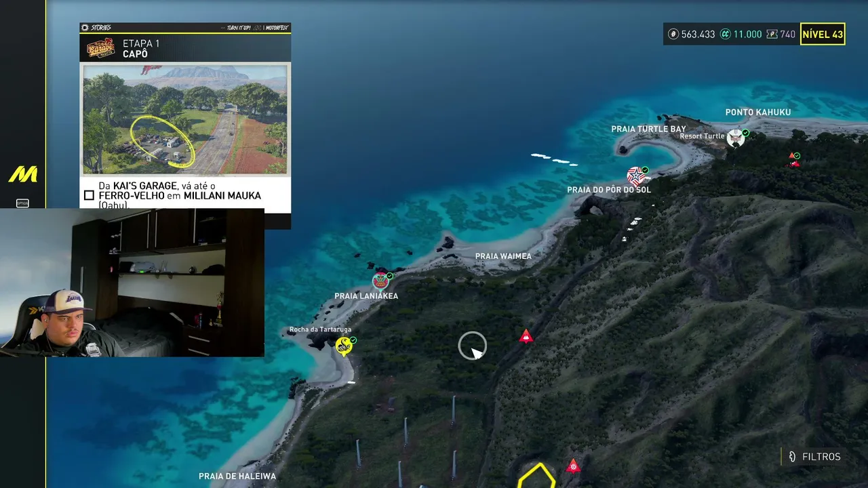
Task: Click the Praia de Haleiwa map label
Action: (237, 476)
